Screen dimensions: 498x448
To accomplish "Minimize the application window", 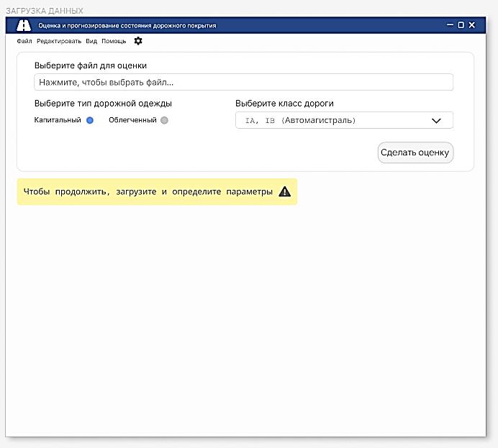I will click(x=450, y=24).
